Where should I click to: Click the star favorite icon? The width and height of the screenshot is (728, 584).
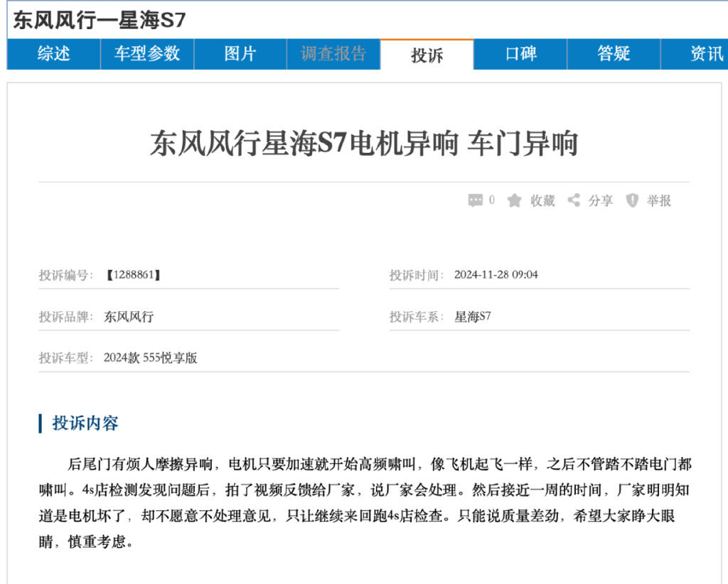(515, 200)
